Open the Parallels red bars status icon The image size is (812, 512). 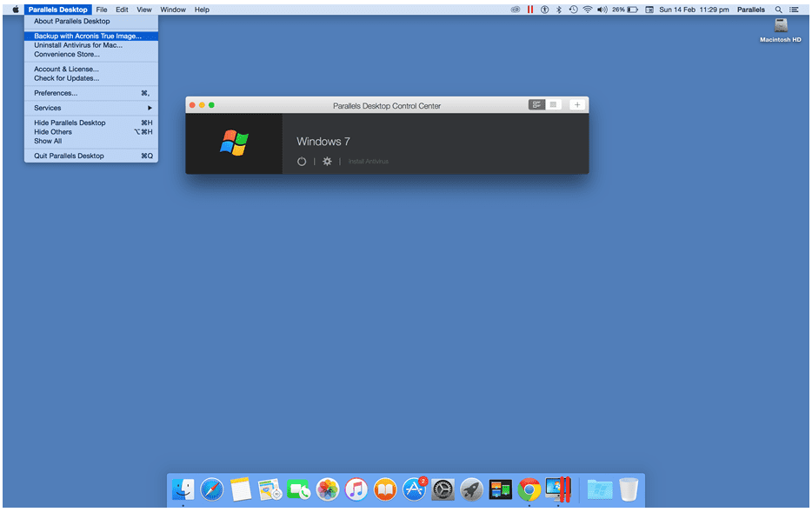[529, 10]
